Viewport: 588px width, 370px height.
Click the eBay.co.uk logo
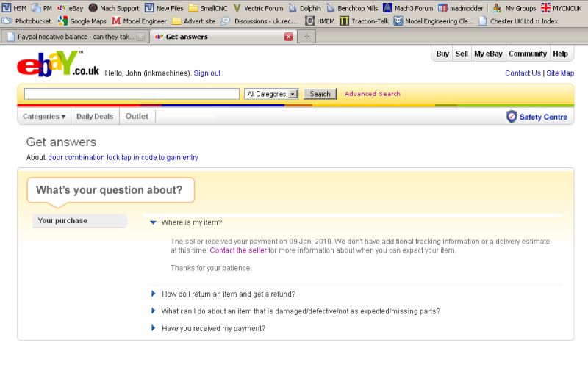click(x=58, y=64)
